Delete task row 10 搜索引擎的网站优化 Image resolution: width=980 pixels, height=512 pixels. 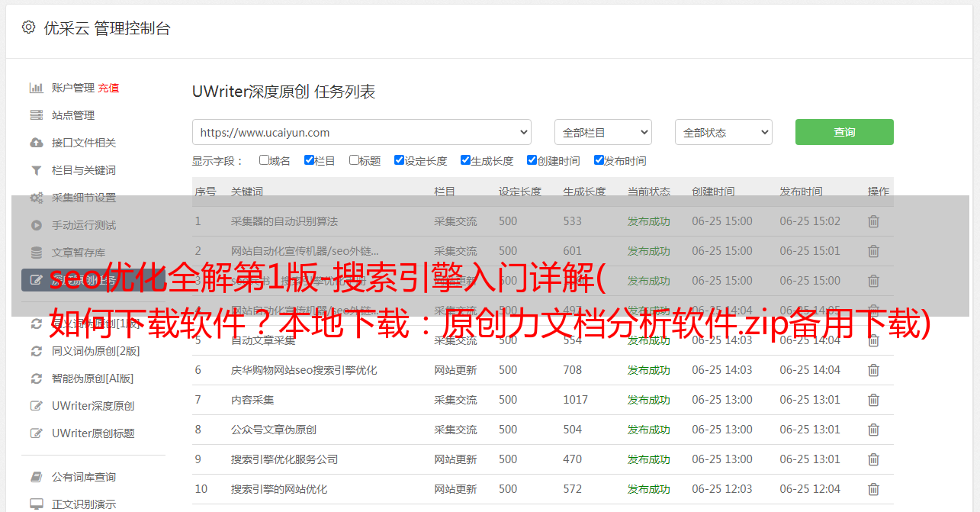(x=873, y=489)
